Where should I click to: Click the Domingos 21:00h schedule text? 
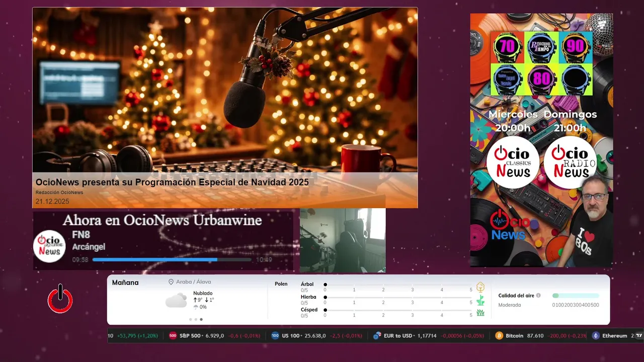[570, 121]
